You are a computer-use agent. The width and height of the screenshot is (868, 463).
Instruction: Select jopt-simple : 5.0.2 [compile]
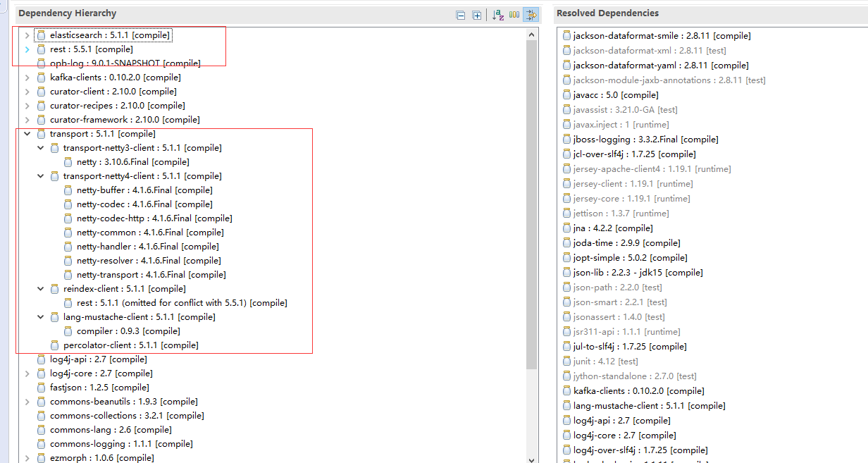(x=631, y=258)
